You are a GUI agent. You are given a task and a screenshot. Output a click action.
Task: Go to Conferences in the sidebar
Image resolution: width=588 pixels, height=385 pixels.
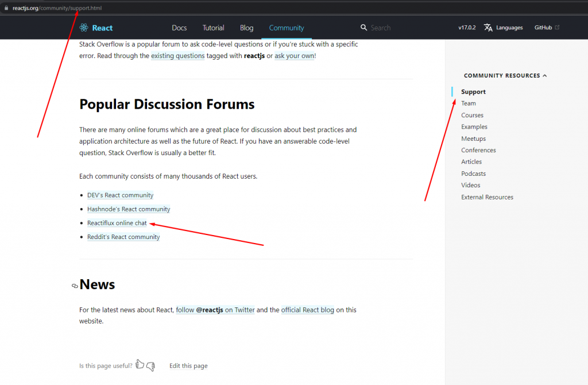click(x=478, y=150)
